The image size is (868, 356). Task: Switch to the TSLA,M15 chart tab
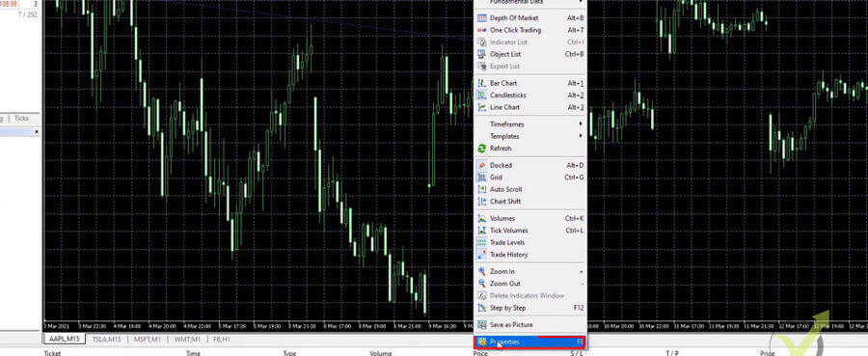pos(107,339)
